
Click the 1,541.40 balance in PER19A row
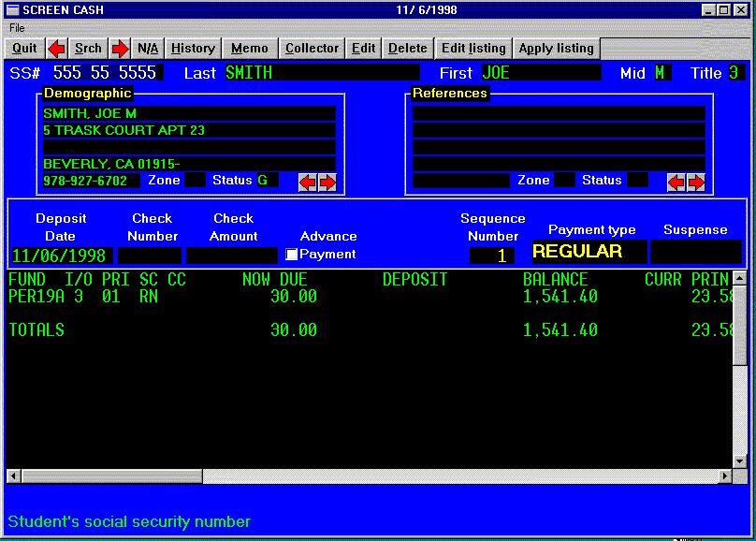560,296
